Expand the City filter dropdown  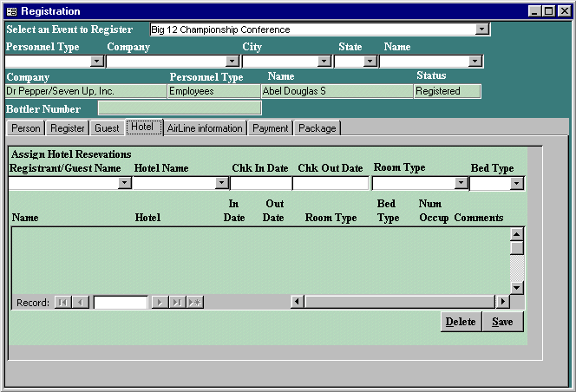(x=324, y=61)
